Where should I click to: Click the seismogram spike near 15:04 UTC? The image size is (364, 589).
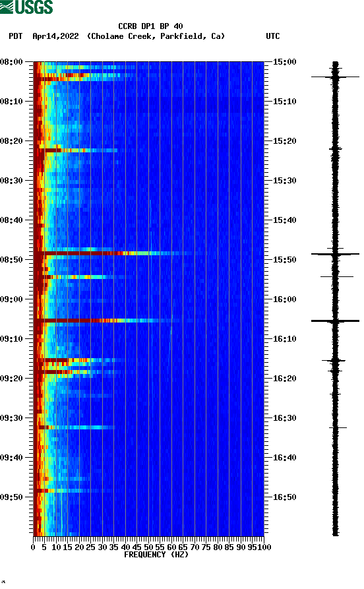point(335,77)
